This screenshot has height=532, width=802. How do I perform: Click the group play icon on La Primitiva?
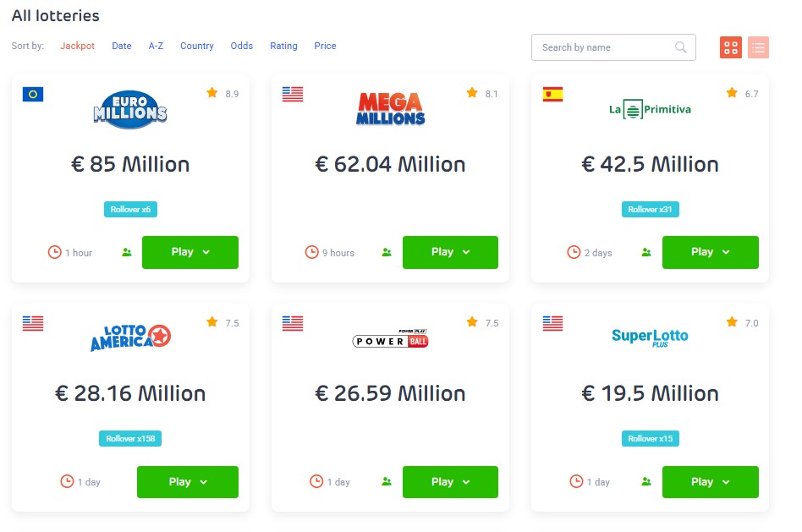tap(646, 252)
